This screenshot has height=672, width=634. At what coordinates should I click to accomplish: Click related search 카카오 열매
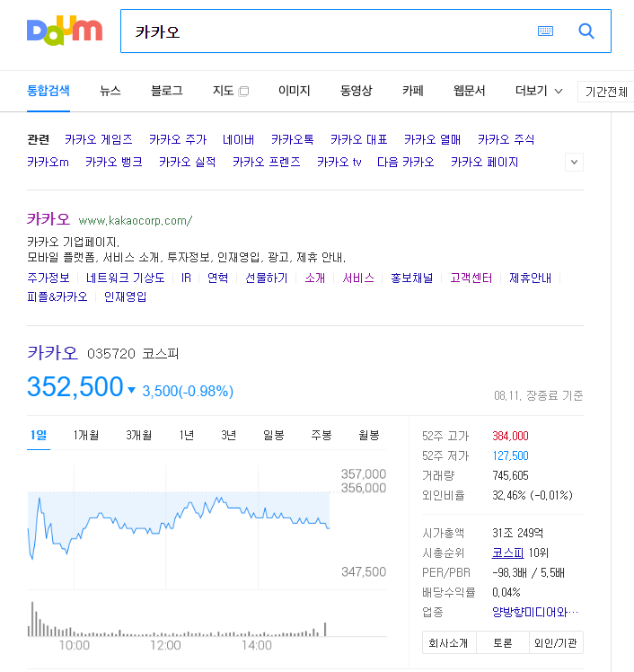coord(432,139)
